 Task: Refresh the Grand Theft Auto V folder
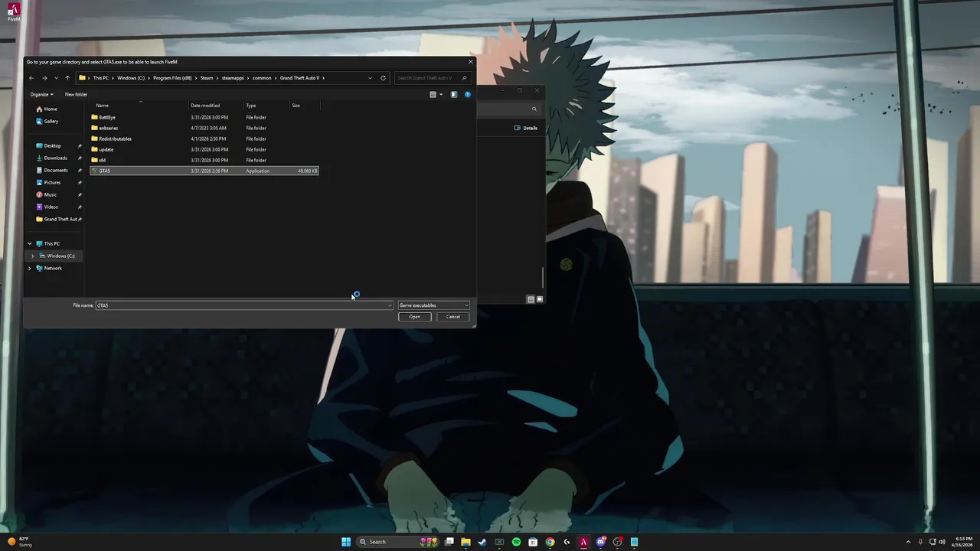383,78
